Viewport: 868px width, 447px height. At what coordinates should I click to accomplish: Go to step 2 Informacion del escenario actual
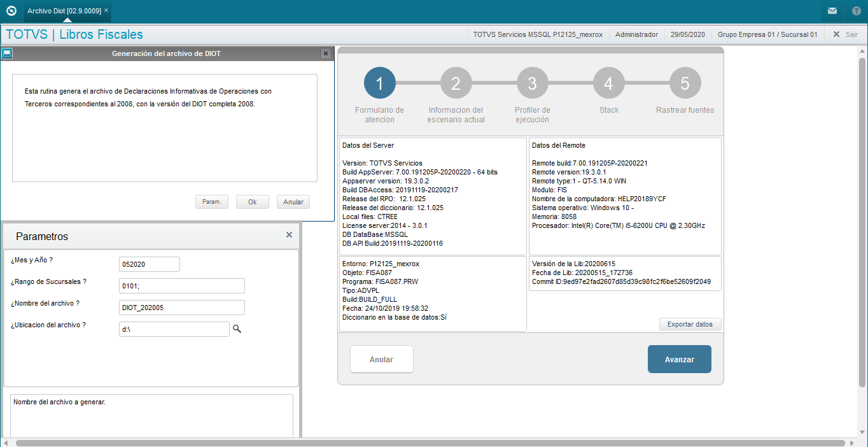(456, 83)
